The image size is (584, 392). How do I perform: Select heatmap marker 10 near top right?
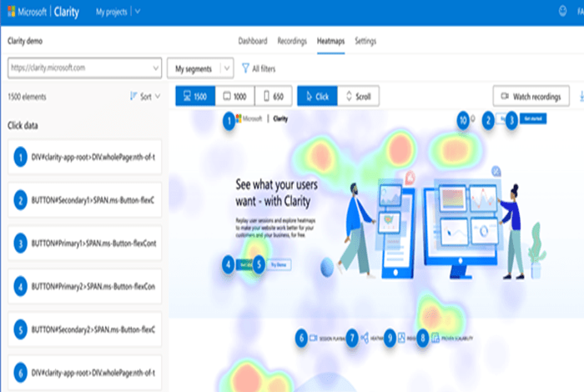point(463,120)
